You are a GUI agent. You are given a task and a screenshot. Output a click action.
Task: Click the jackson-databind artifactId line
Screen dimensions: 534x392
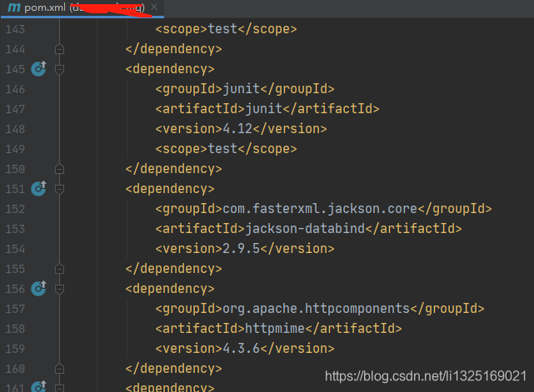(x=308, y=229)
